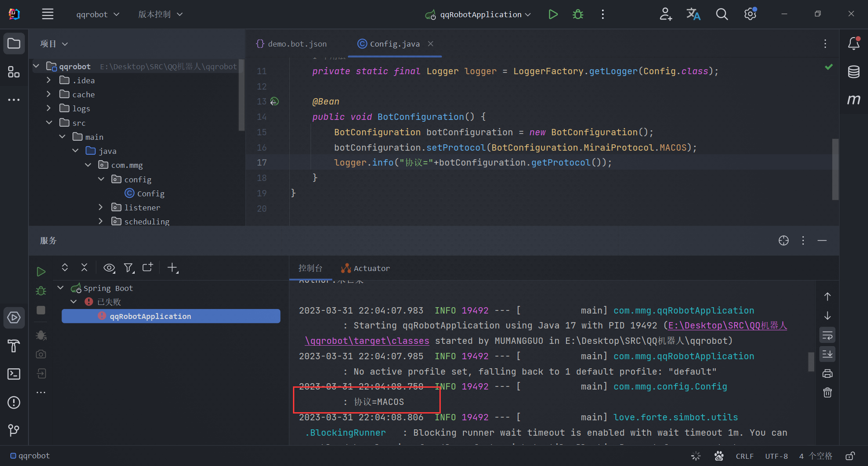Collapse all services in the tree toolbar

84,267
